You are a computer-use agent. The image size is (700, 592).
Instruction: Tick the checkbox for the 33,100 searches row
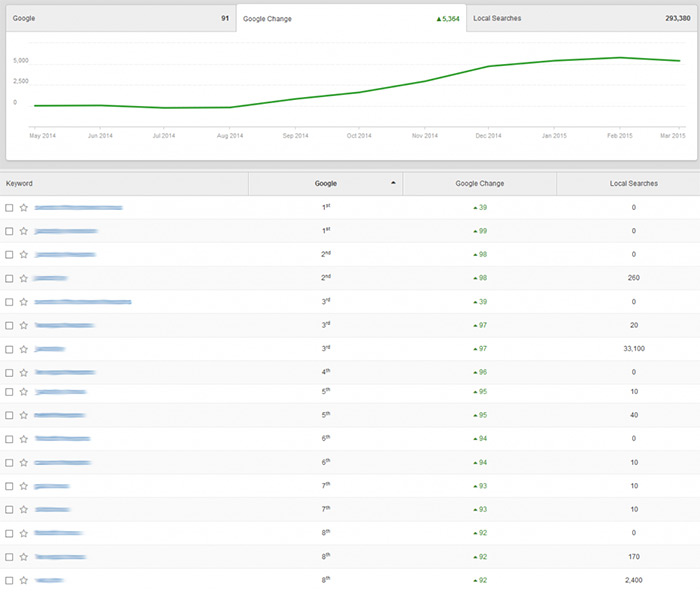click(9, 349)
